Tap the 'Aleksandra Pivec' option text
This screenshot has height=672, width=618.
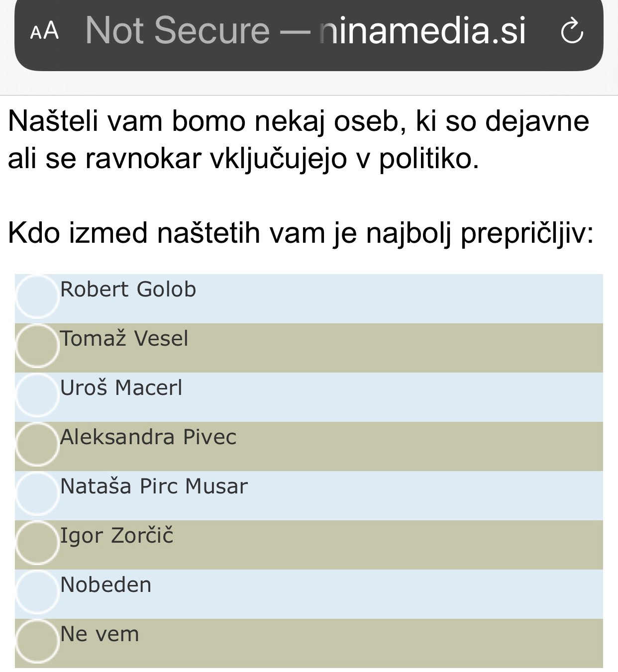tap(148, 437)
